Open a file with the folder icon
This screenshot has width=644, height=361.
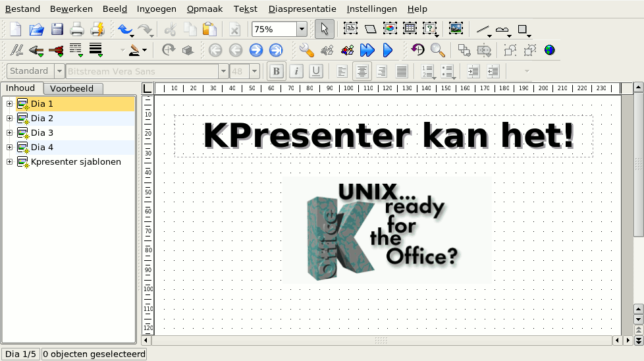click(36, 29)
